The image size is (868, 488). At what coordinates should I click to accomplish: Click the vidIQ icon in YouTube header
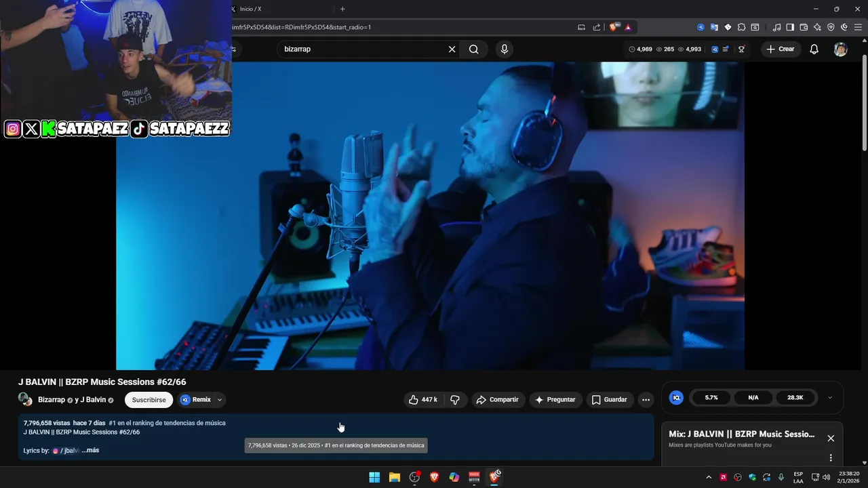[715, 49]
